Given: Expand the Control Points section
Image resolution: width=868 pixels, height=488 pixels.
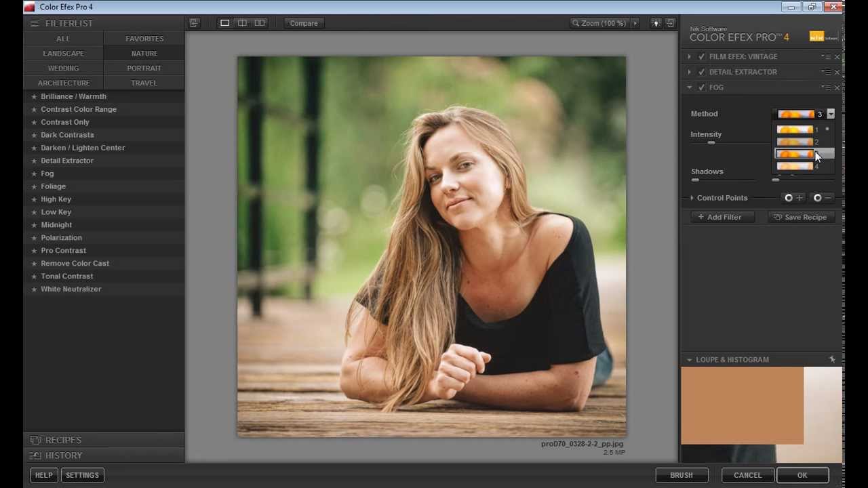Looking at the screenshot, I should point(692,198).
